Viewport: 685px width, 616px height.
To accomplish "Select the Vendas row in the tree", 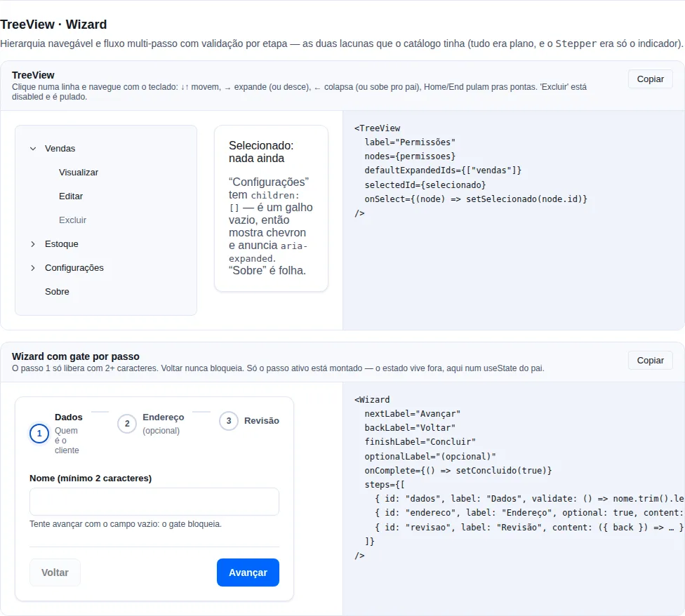I will pyautogui.click(x=106, y=149).
